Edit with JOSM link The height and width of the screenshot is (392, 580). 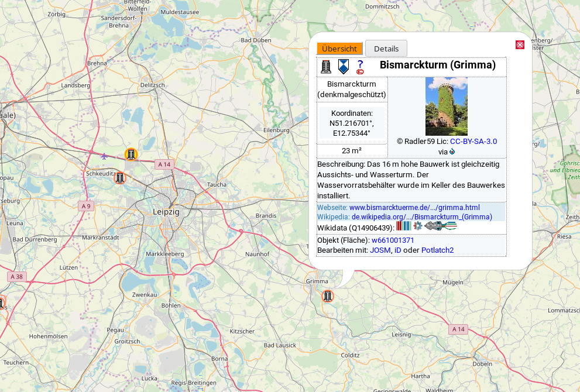[380, 250]
